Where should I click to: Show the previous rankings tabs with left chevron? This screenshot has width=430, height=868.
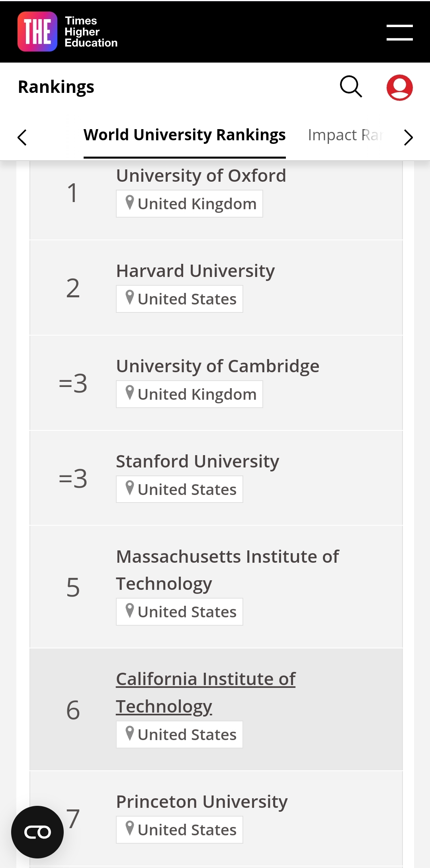tap(22, 137)
